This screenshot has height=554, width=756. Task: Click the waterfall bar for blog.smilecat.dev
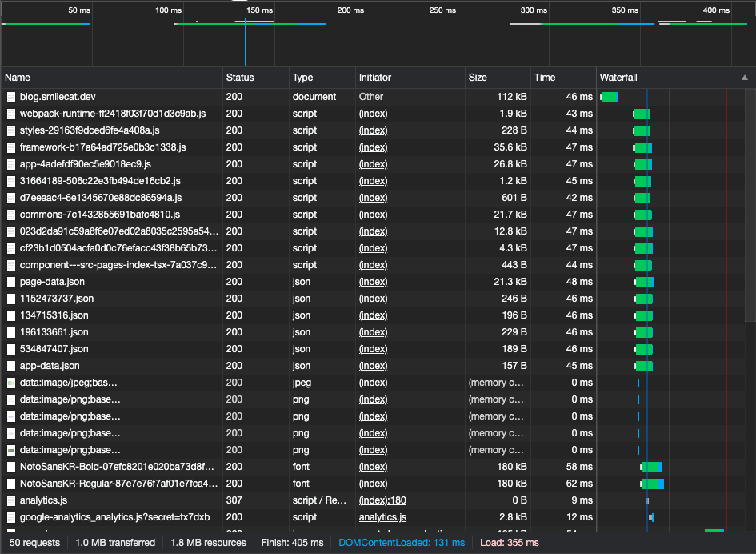pos(610,97)
